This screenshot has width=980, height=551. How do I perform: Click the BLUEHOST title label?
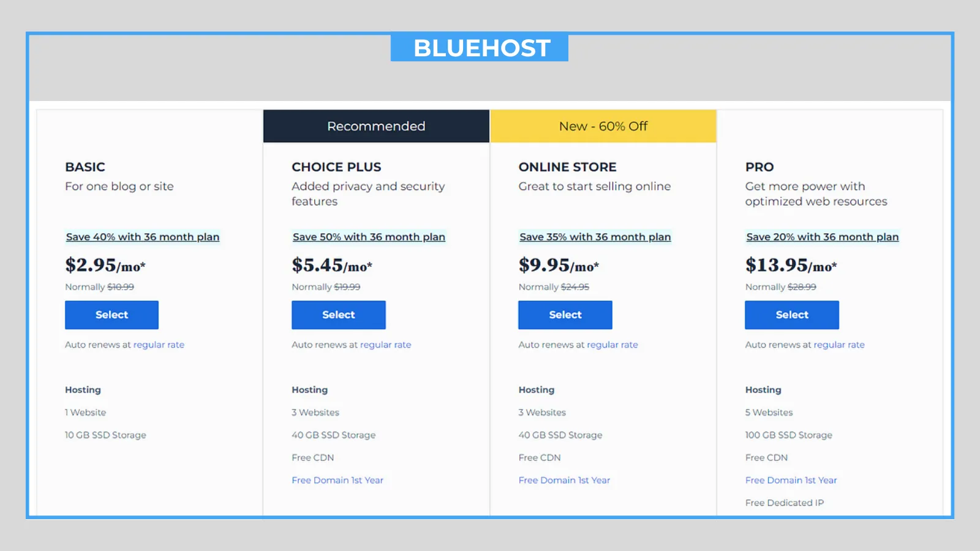pyautogui.click(x=480, y=48)
